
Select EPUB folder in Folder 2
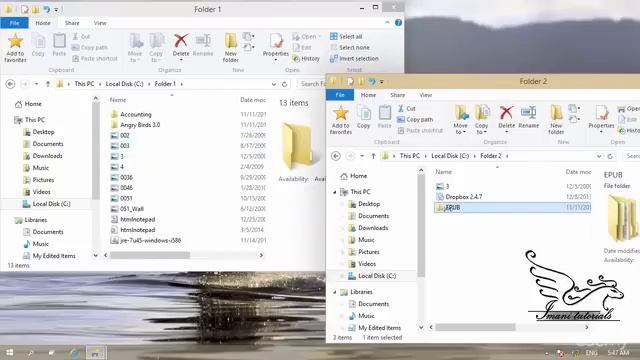513,207
